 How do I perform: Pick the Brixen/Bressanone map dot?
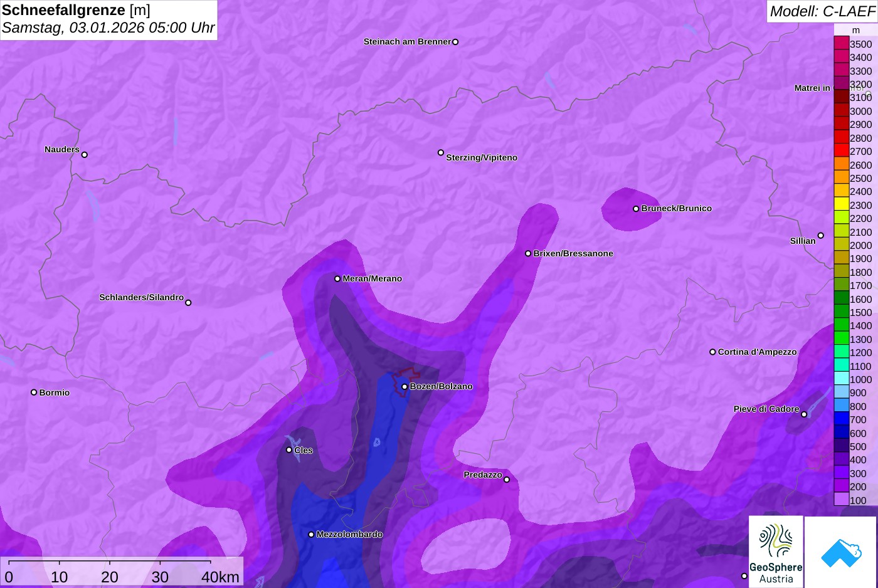coord(528,253)
